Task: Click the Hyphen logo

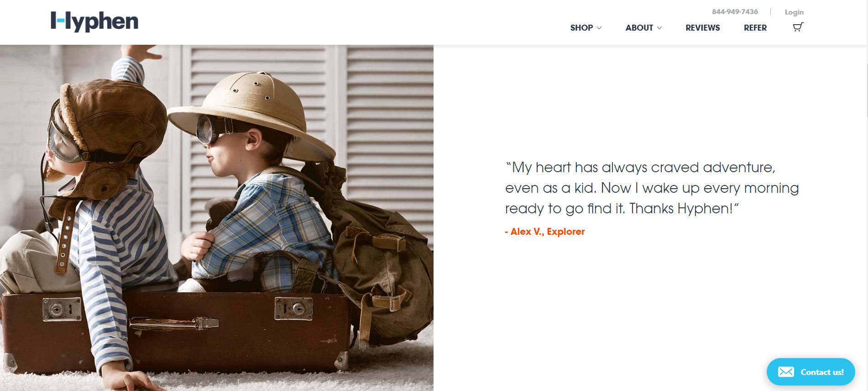Action: click(94, 21)
